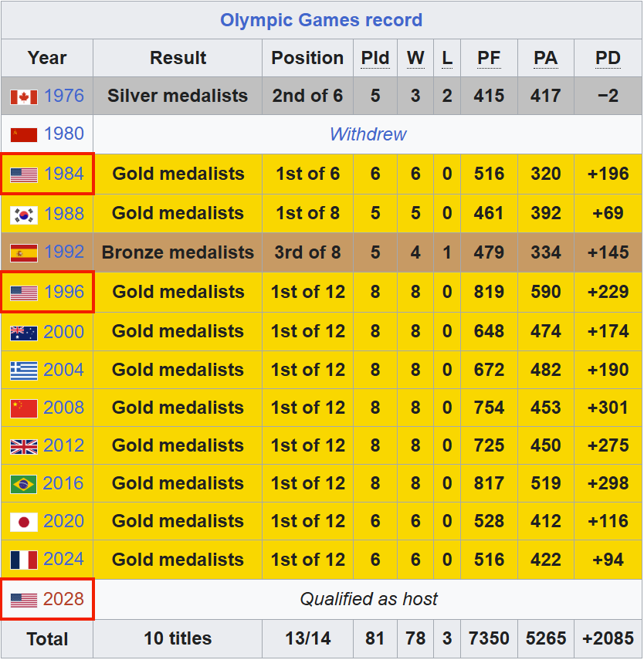Click the Position column header
Screen dimensions: 644x660
(x=307, y=58)
